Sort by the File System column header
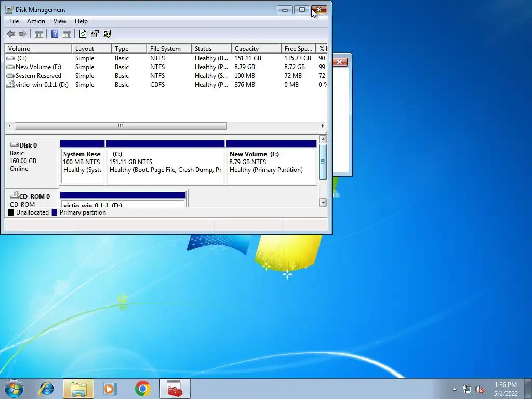Image resolution: width=532 pixels, height=399 pixels. click(169, 48)
